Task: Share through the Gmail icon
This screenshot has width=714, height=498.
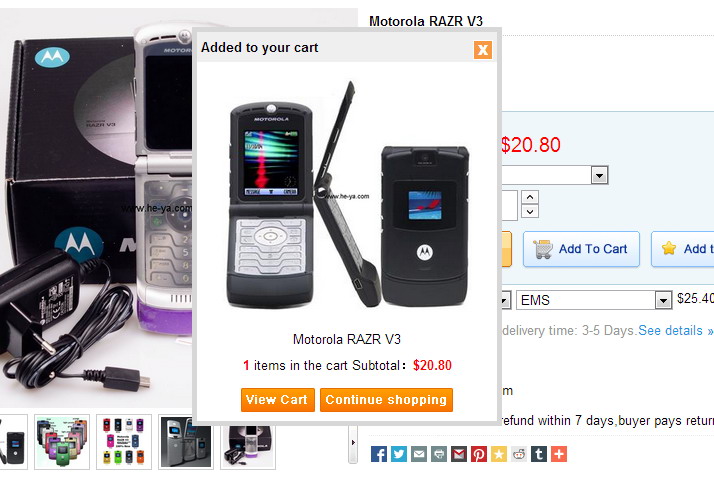Action: (x=459, y=454)
